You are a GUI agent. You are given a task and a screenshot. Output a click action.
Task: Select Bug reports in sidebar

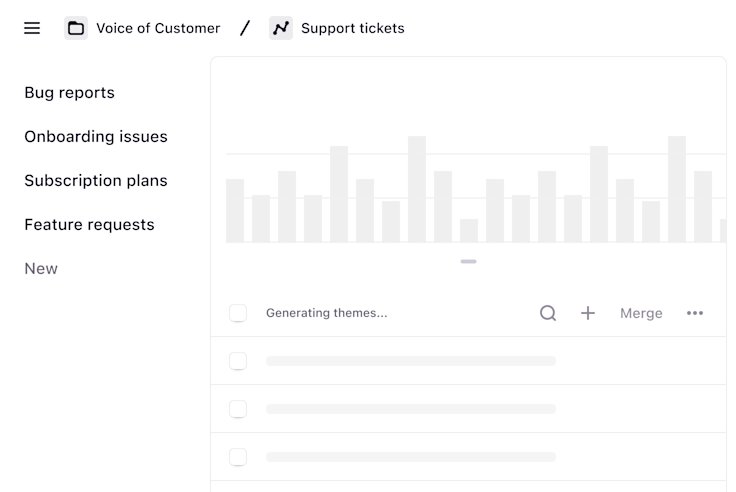(69, 93)
